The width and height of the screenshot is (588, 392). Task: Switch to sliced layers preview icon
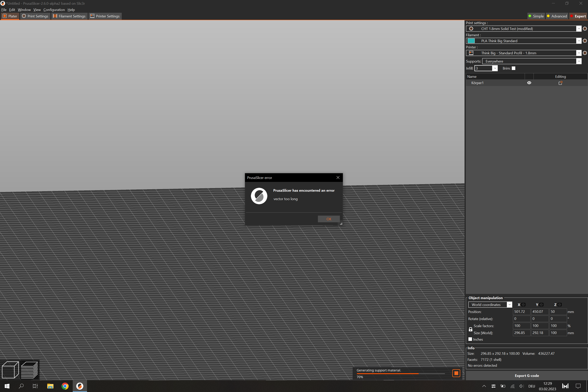click(x=30, y=369)
